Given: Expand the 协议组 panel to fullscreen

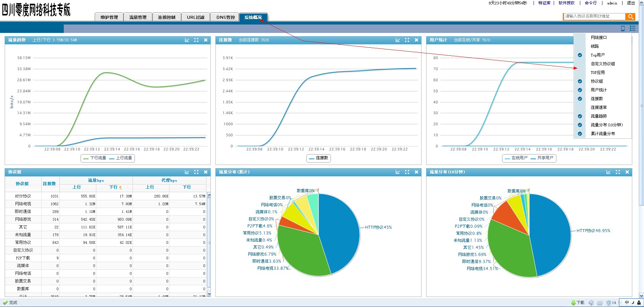Looking at the screenshot, I should (x=196, y=172).
